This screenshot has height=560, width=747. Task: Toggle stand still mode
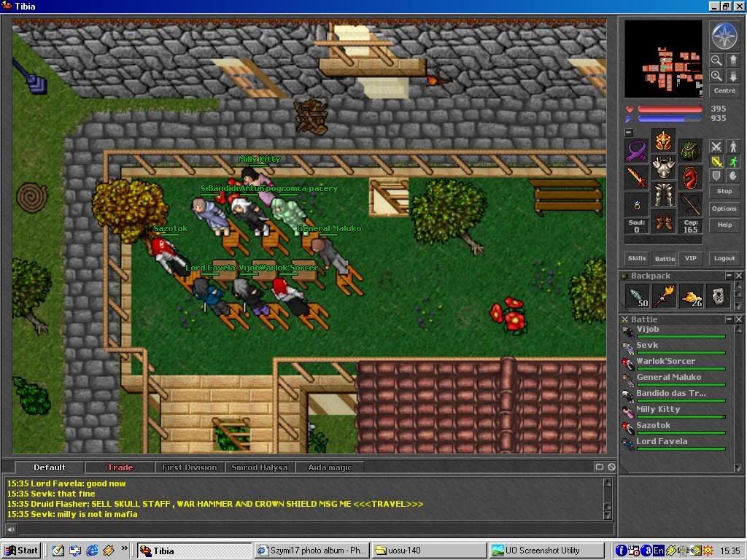[732, 147]
